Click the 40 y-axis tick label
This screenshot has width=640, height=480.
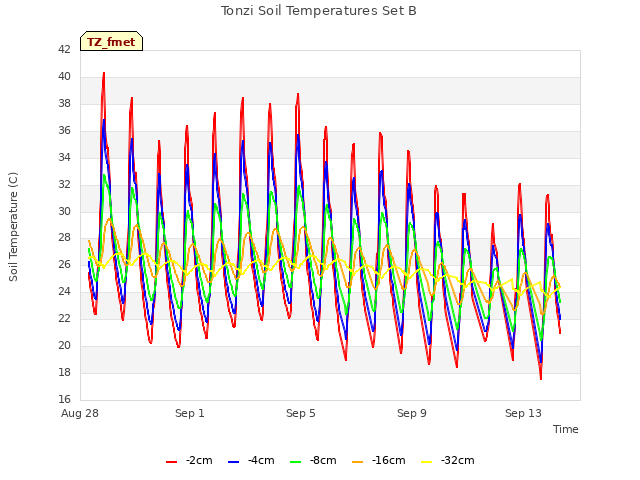pyautogui.click(x=64, y=76)
